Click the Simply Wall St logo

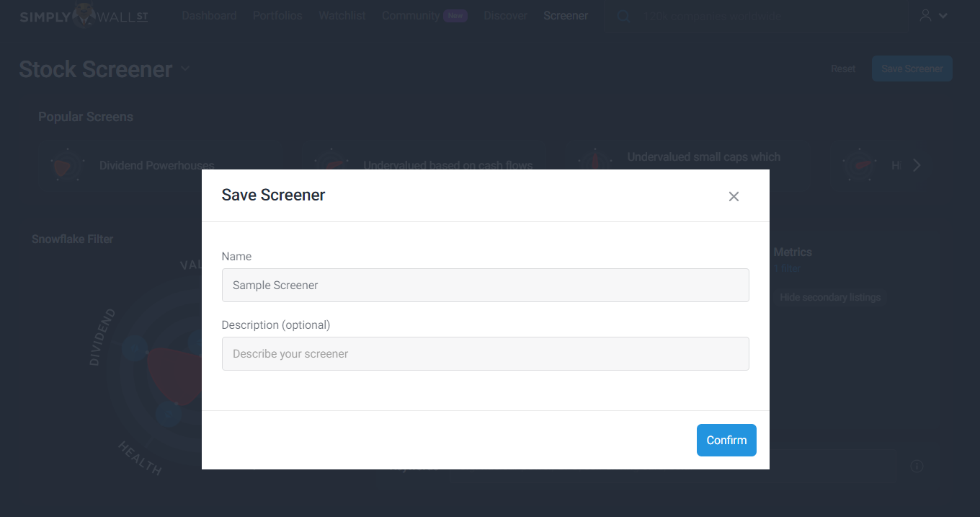pyautogui.click(x=84, y=17)
